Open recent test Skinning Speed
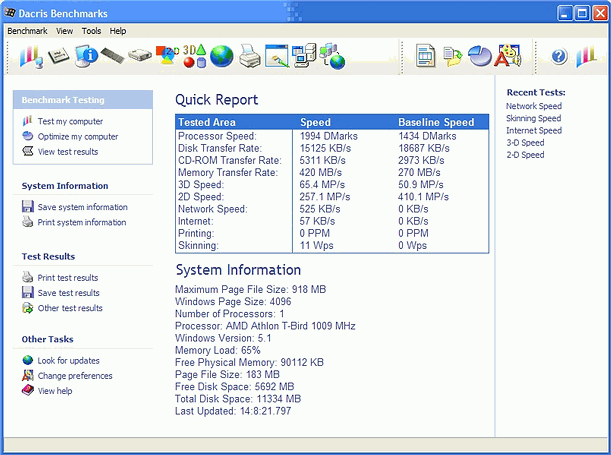Screen dimensions: 611x455 pyautogui.click(x=533, y=118)
